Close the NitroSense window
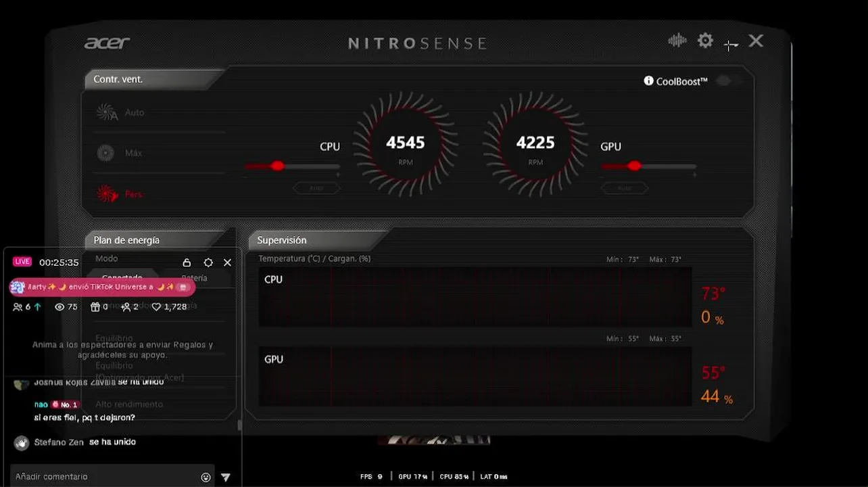 [x=756, y=41]
